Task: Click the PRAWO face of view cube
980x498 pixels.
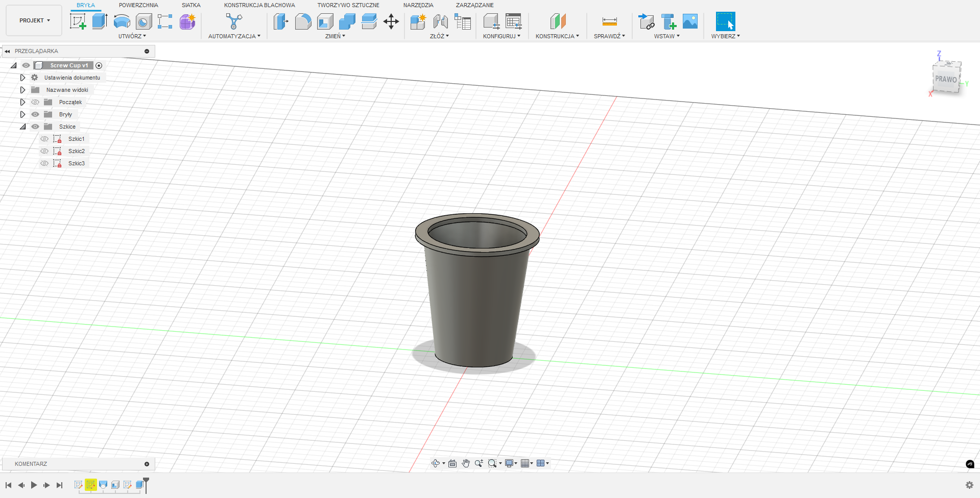Action: point(946,79)
